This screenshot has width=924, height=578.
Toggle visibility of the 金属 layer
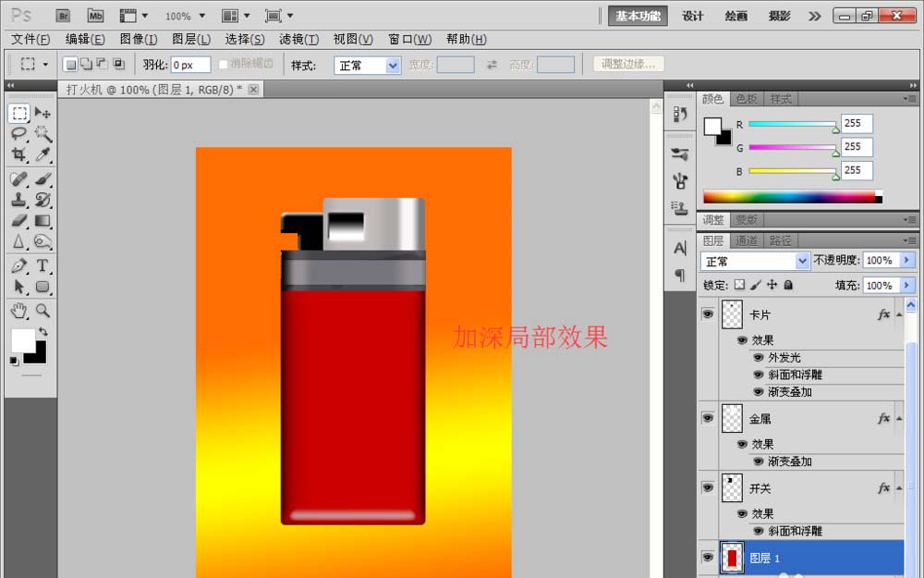click(707, 418)
